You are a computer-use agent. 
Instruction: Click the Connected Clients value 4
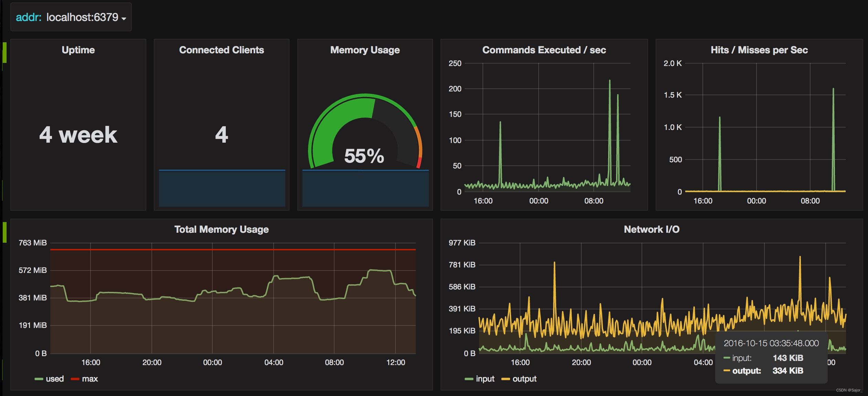(x=221, y=135)
